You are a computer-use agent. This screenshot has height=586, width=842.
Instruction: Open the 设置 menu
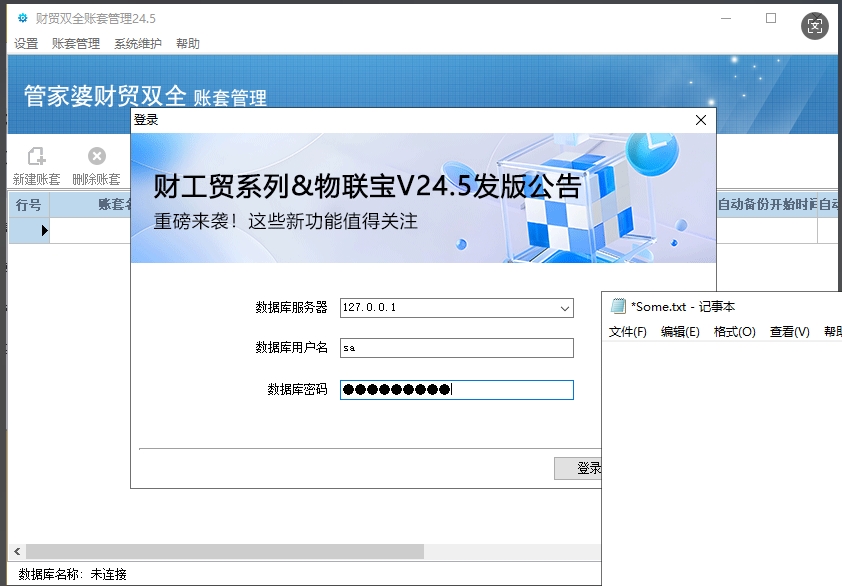[26, 44]
